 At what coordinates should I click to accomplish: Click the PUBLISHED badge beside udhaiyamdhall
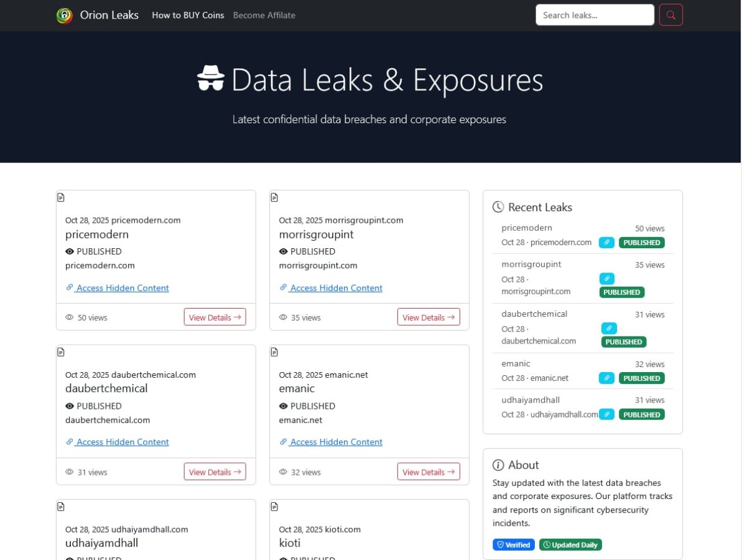pyautogui.click(x=642, y=414)
